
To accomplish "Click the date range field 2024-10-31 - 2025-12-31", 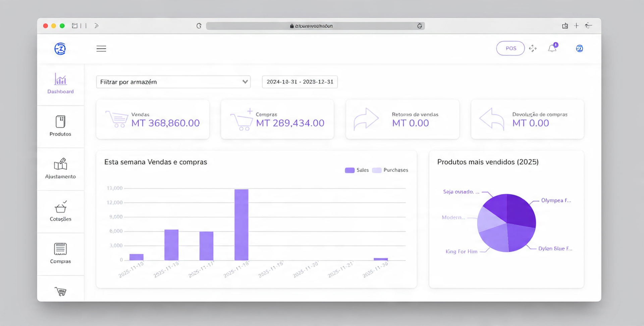I will tap(300, 82).
